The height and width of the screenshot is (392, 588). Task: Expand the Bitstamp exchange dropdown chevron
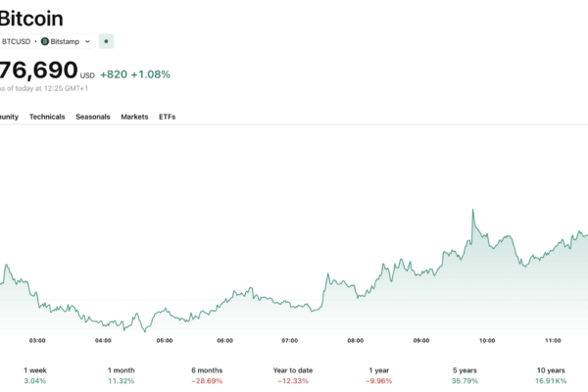coord(87,41)
